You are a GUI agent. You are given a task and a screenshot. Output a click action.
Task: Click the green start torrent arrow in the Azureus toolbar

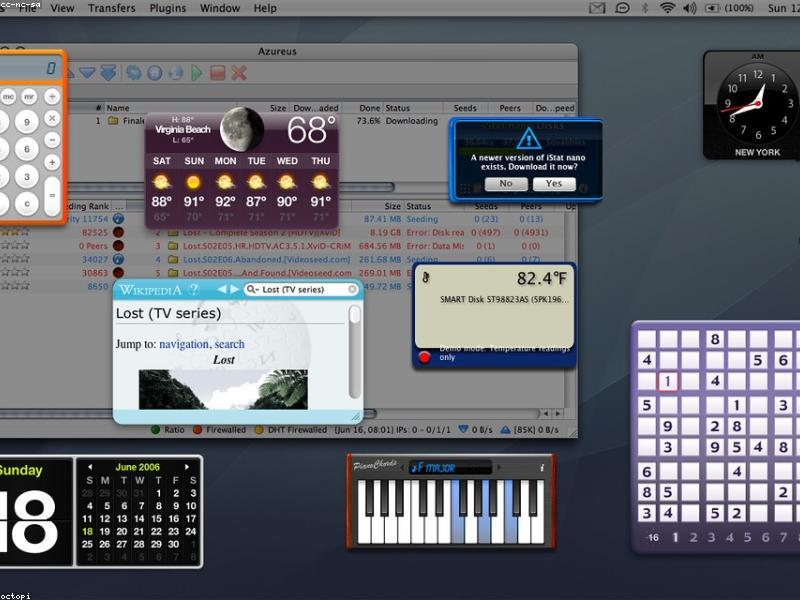(x=197, y=73)
